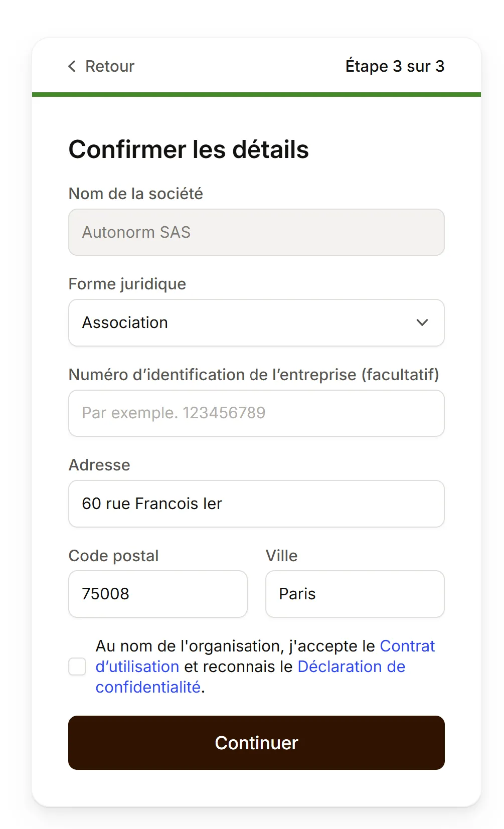Click the back chevron arrow icon
The height and width of the screenshot is (829, 504).
(x=72, y=66)
